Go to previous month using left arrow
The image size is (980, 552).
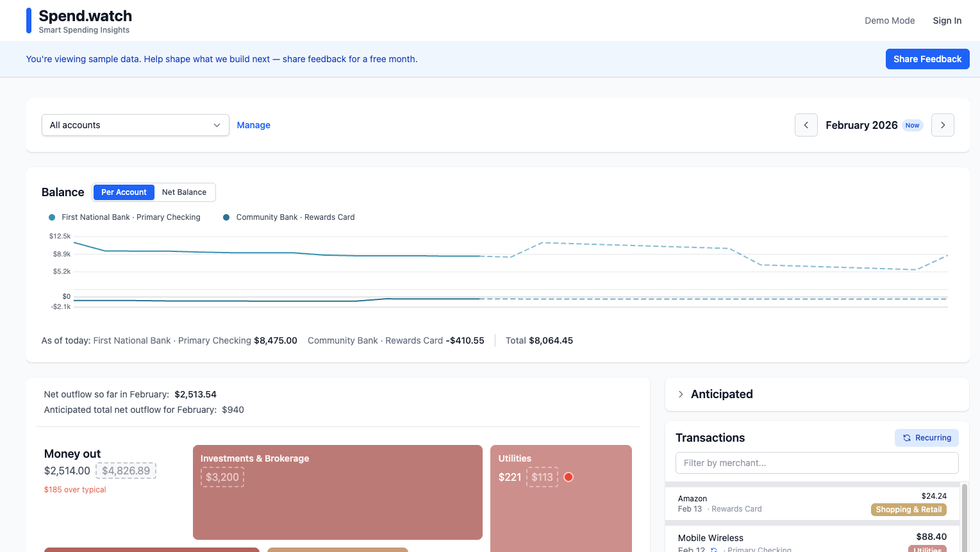[806, 125]
